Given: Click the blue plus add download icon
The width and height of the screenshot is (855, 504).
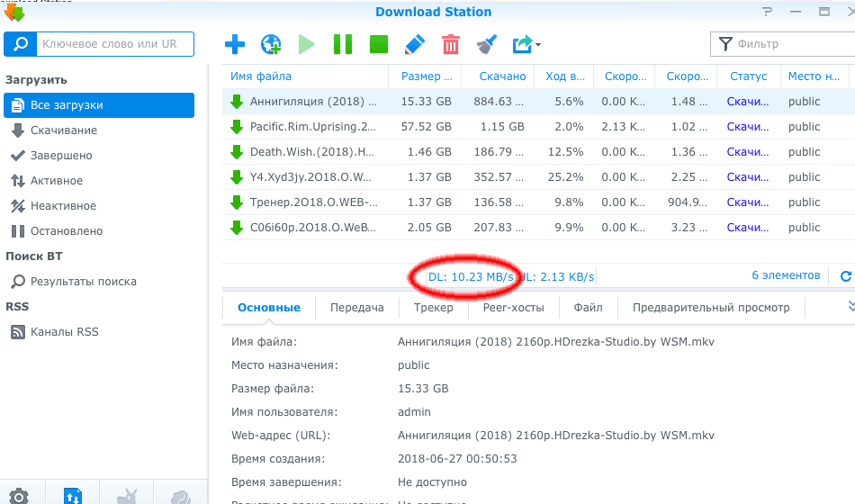Looking at the screenshot, I should (235, 44).
